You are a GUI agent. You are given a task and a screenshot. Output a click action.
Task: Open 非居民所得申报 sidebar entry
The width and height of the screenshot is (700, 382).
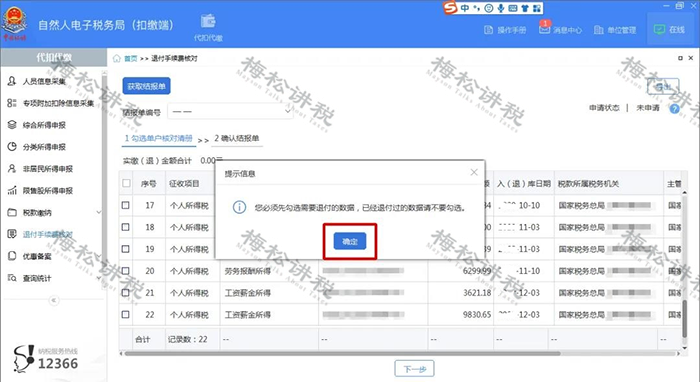click(x=48, y=169)
